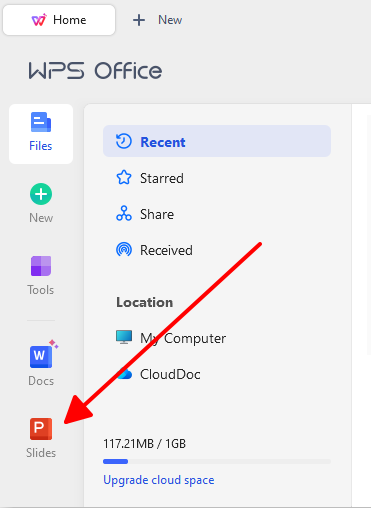Click the share nodes icon
Image resolution: width=371 pixels, height=508 pixels.
pyautogui.click(x=124, y=213)
